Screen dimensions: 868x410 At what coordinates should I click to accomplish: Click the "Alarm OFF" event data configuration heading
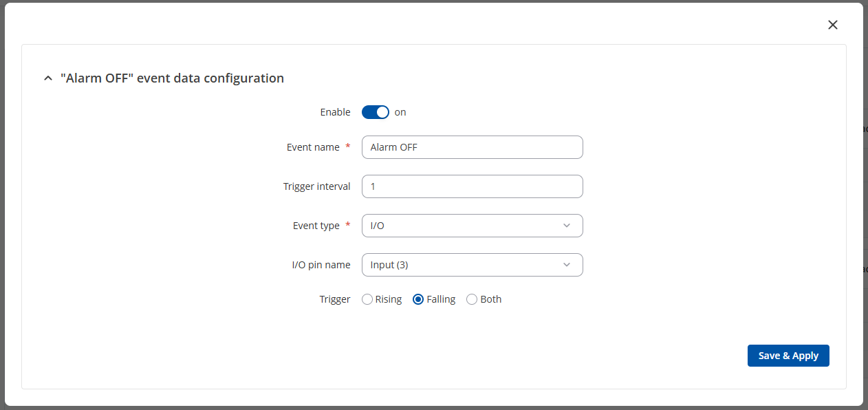click(x=172, y=78)
